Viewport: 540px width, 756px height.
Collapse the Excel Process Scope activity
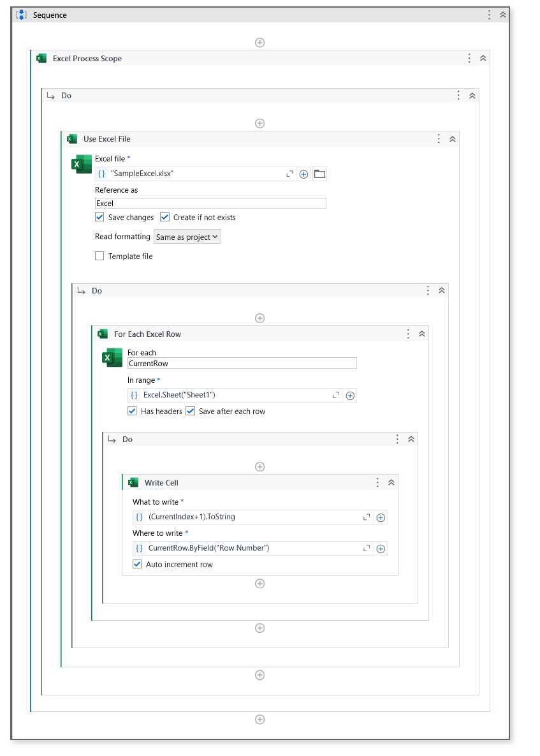[483, 58]
